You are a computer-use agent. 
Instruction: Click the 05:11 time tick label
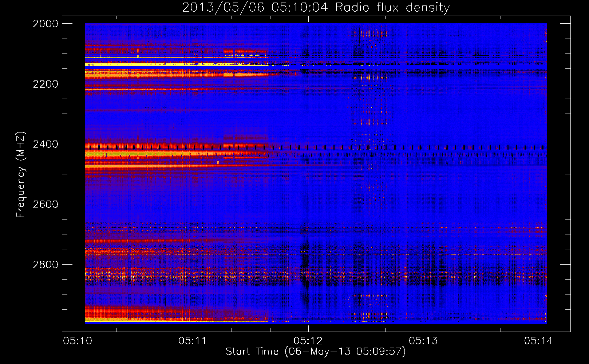point(193,341)
